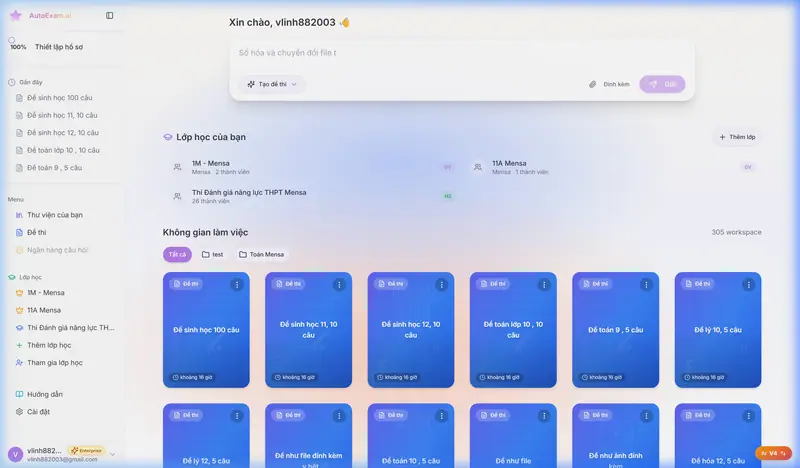
Task: Click the Đề thi tag on Đề lý 10 card
Action: tap(697, 284)
